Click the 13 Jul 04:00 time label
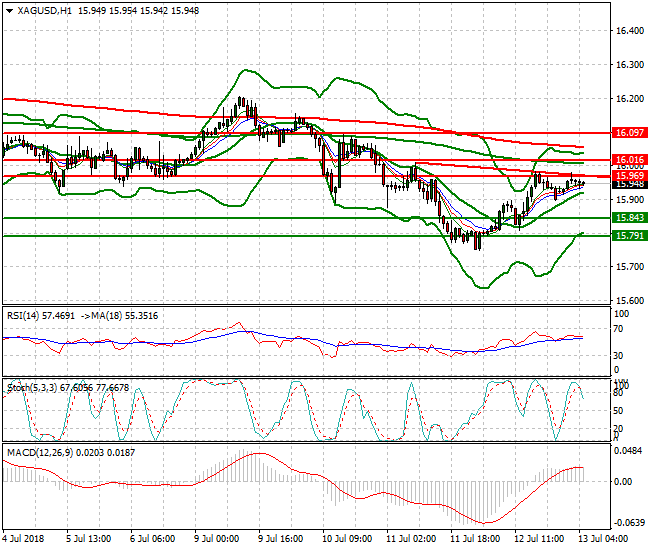The height and width of the screenshot is (550, 650). [603, 539]
